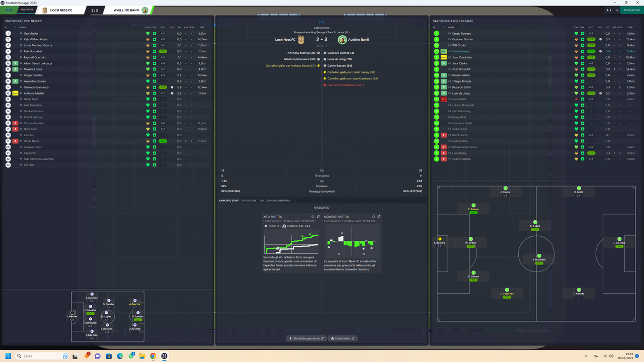Open dropdown chevron next to Spogliatoio

coord(617,10)
